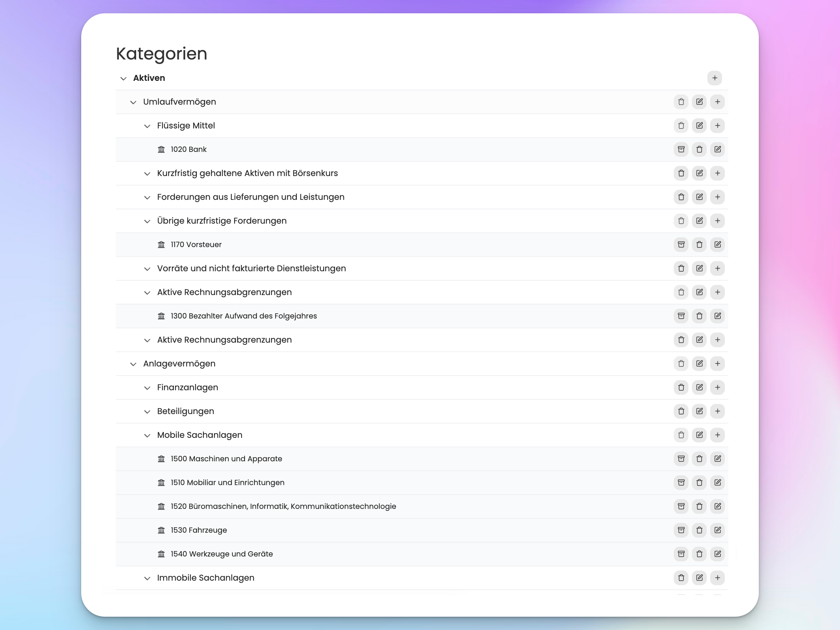Add an item under Immobile Sachanlagen

tap(717, 577)
